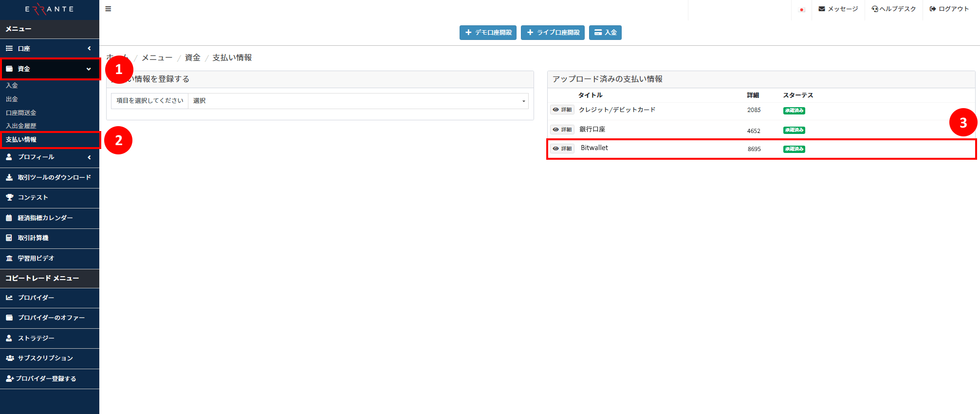Open ヘルプデスク support link
This screenshot has height=414, width=980.
[894, 9]
